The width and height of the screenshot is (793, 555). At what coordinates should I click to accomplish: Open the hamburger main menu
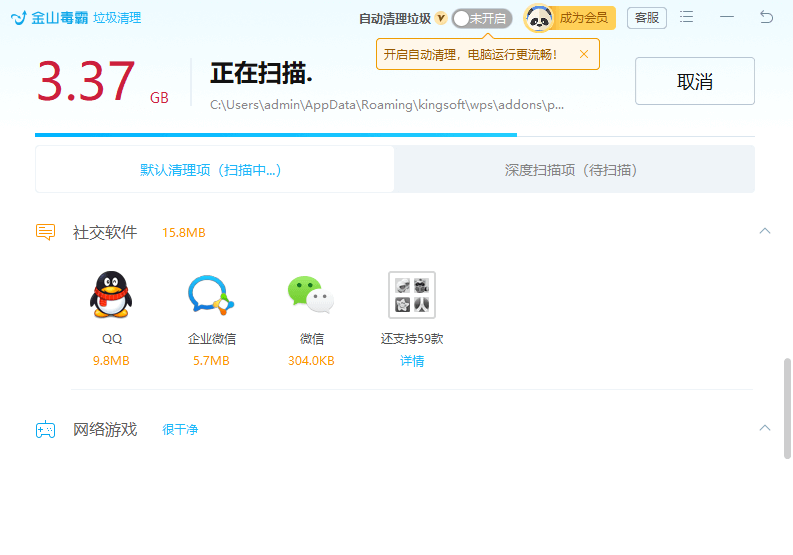[687, 17]
